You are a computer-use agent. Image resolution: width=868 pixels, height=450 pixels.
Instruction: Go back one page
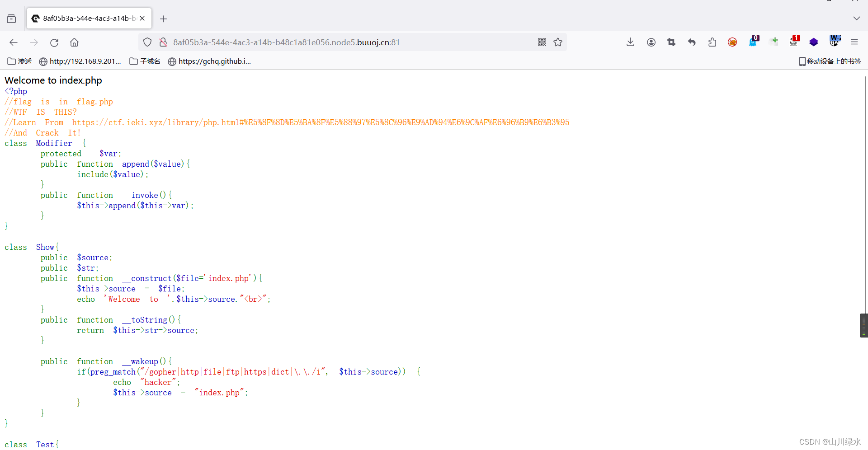14,42
